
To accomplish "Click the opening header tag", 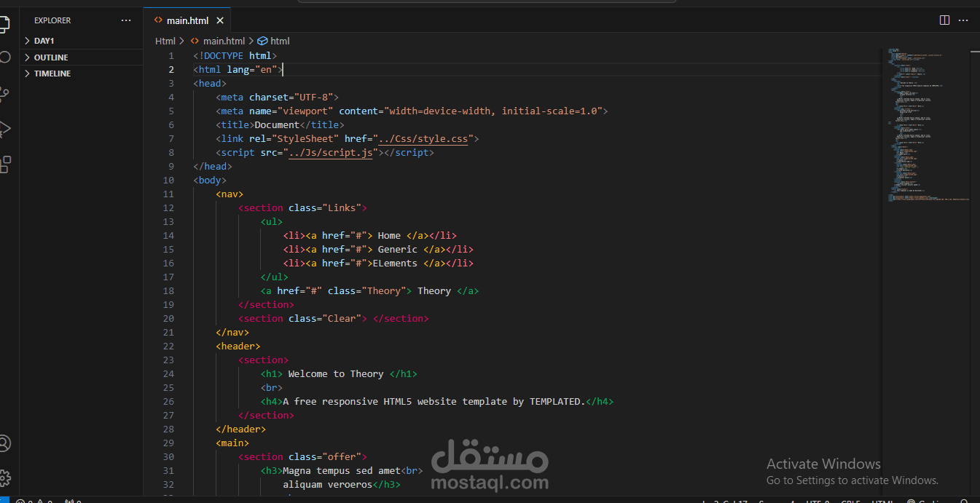I will 238,346.
